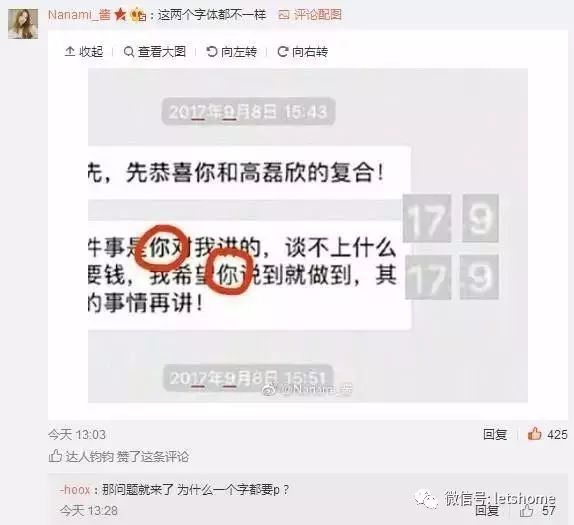Click the counterclockwise rotate icon

pyautogui.click(x=212, y=52)
